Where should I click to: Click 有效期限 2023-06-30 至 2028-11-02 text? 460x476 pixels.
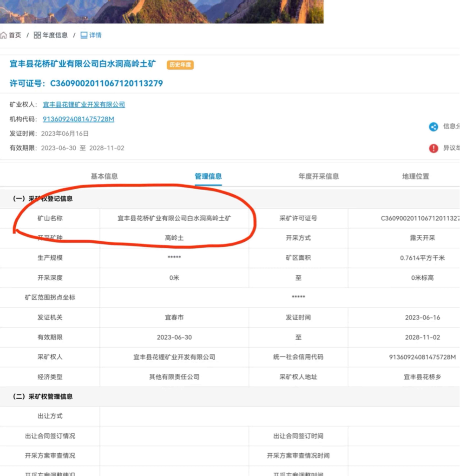pyautogui.click(x=67, y=148)
